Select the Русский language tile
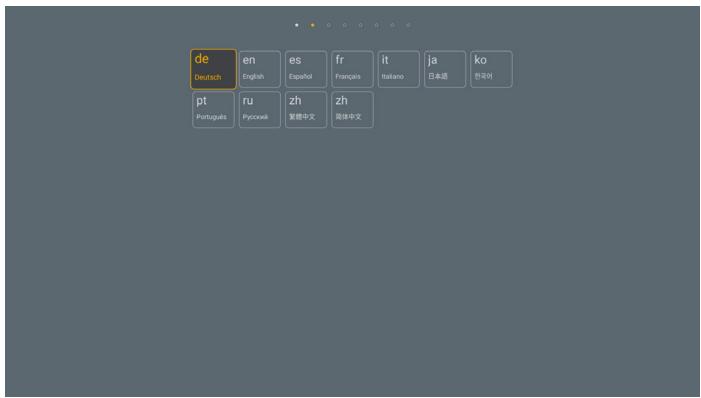 pyautogui.click(x=260, y=110)
